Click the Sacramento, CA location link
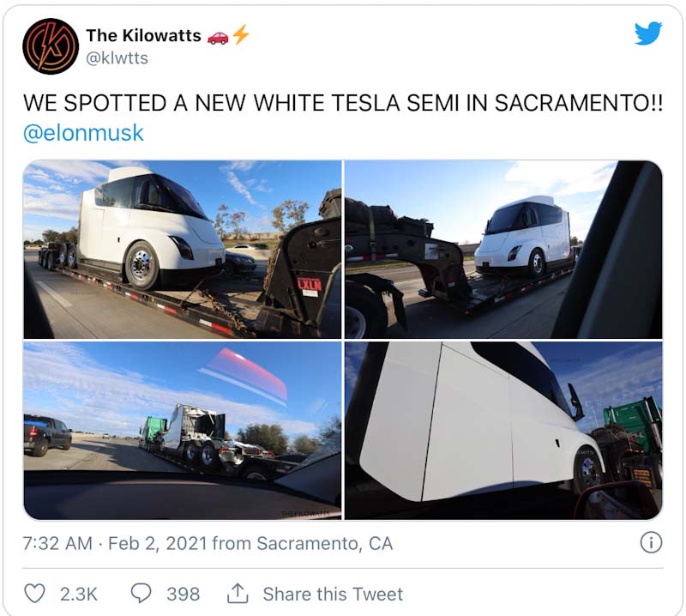This screenshot has width=686, height=616. tap(315, 543)
